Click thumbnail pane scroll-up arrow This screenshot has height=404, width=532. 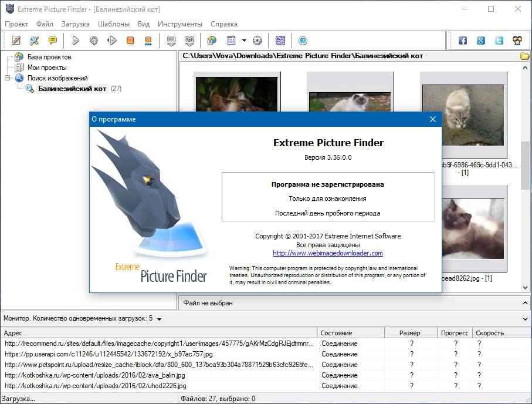point(525,68)
